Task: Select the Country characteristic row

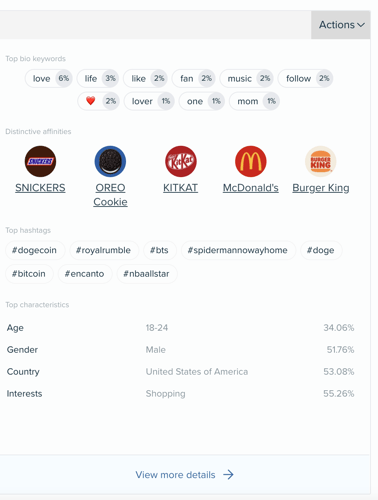Action: (180, 372)
